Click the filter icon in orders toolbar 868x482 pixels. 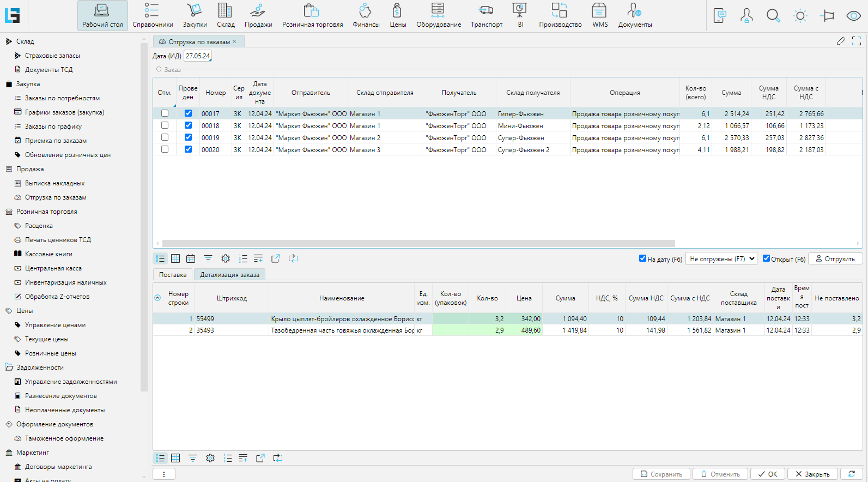[x=208, y=258]
